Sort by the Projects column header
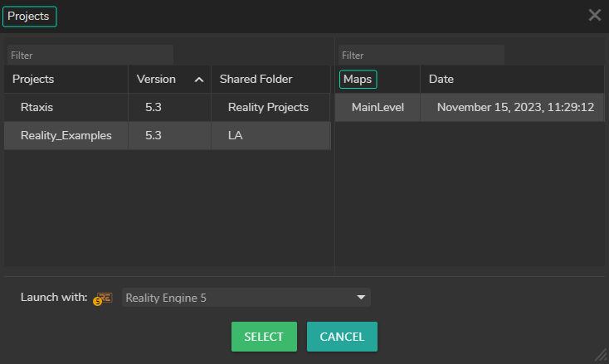The image size is (609, 364). pos(33,80)
